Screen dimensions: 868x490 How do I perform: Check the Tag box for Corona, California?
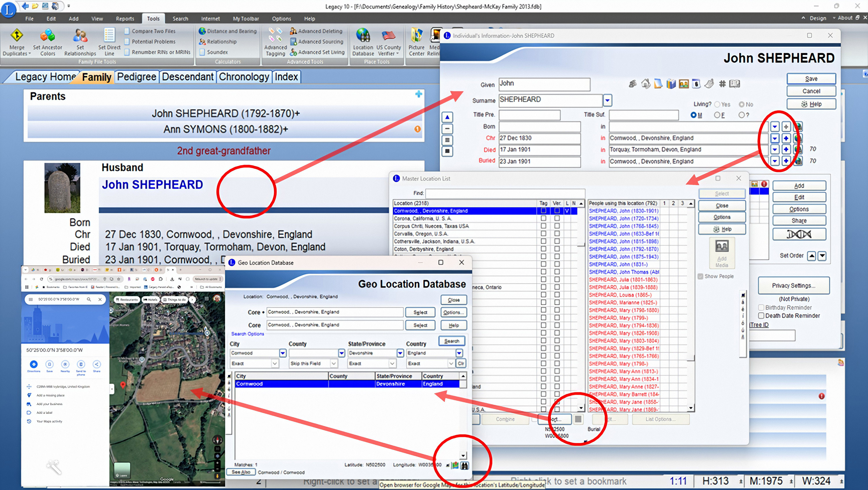[x=543, y=219]
